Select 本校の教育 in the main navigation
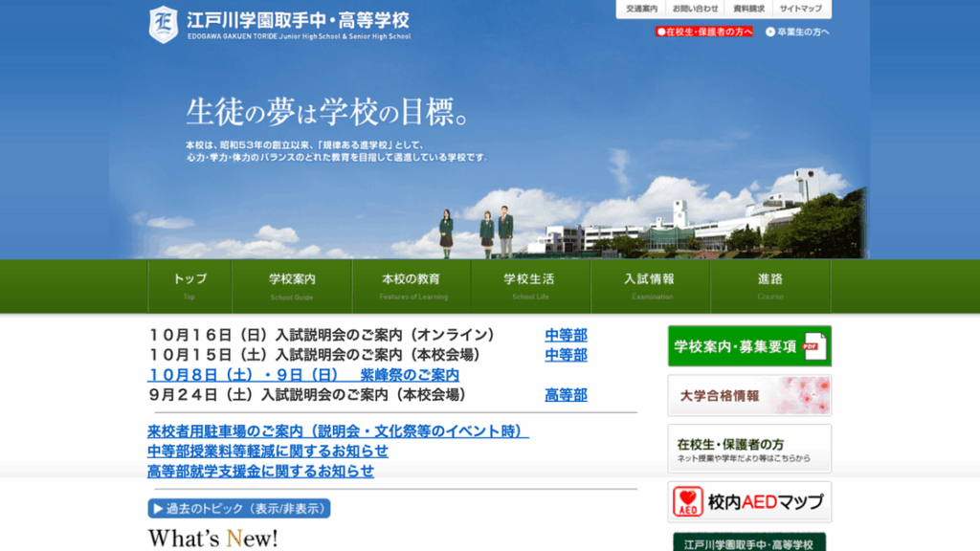 412,285
